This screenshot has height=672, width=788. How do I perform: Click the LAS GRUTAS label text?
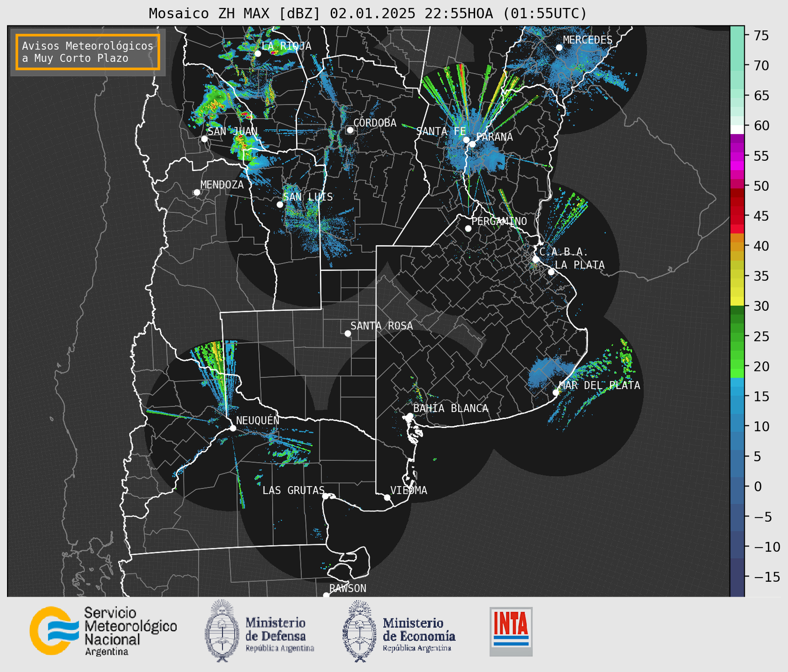293,490
